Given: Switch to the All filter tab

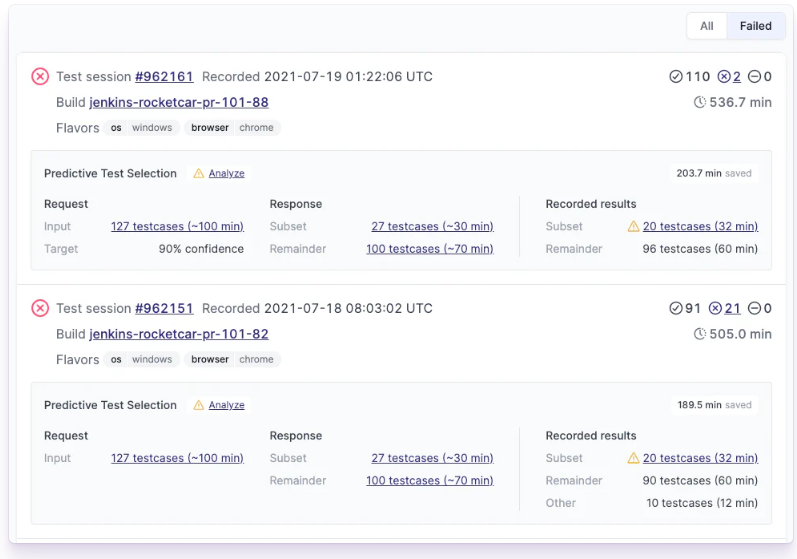Looking at the screenshot, I should coord(706,26).
